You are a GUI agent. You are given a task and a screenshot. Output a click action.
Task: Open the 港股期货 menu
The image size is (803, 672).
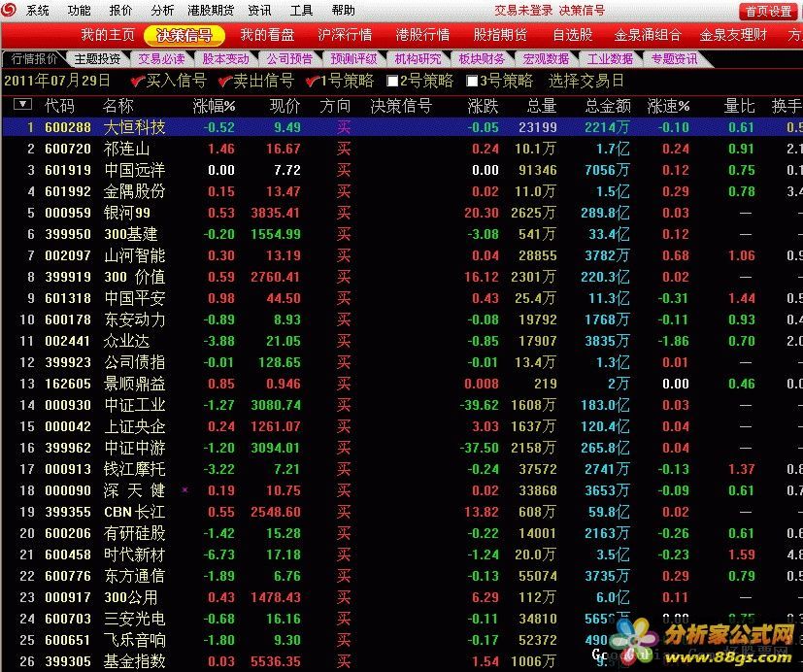(211, 11)
